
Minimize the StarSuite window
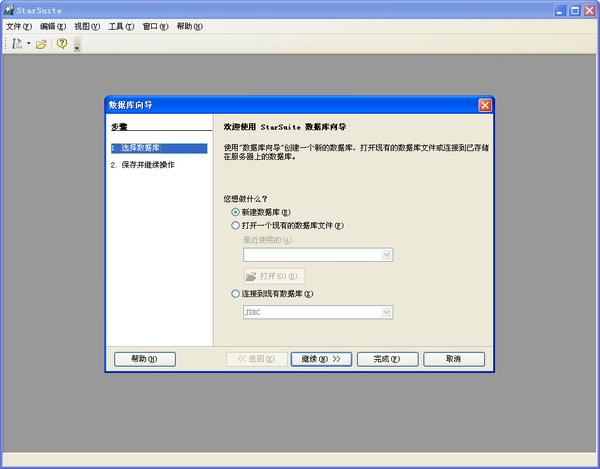point(560,10)
